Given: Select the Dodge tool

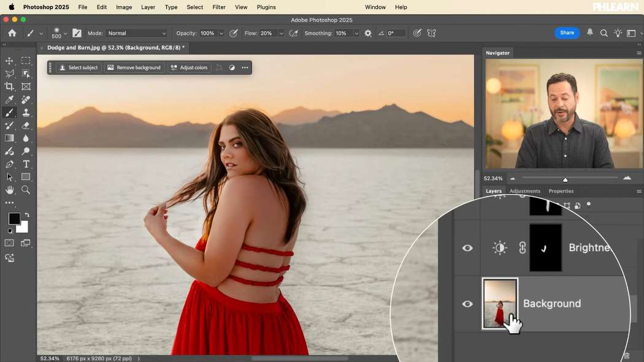Looking at the screenshot, I should pyautogui.click(x=26, y=151).
